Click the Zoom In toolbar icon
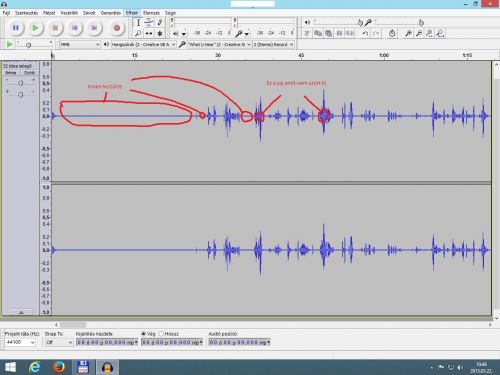 coord(408,33)
